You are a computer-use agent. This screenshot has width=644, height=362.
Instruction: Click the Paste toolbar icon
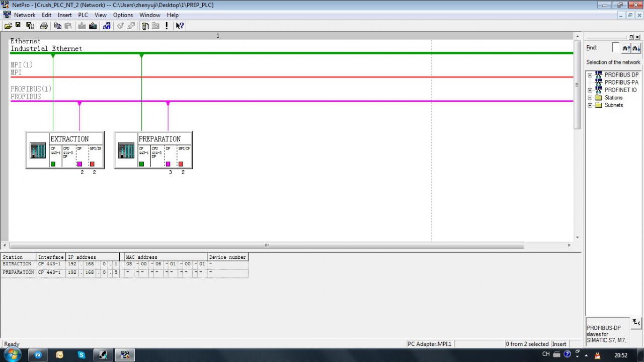(68, 26)
